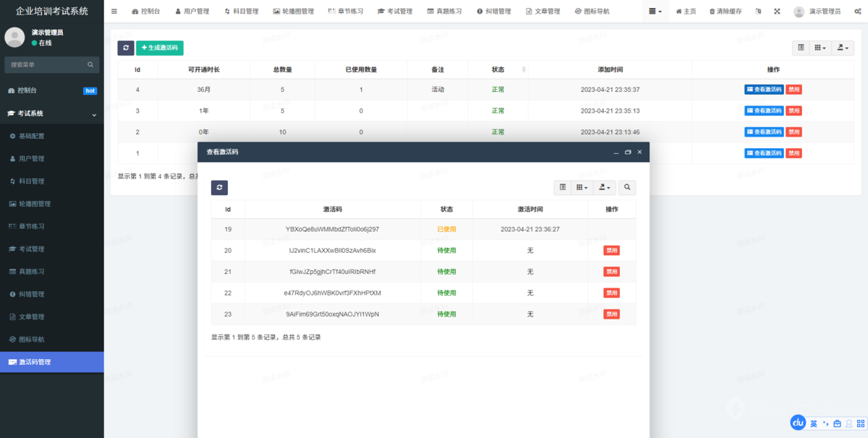Click the card view icon in dialog toolbar
This screenshot has height=438, width=868.
tap(563, 187)
